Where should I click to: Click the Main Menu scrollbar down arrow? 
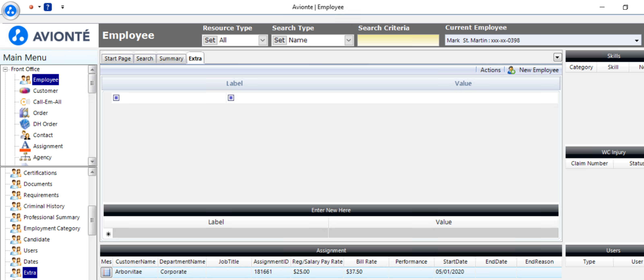(x=92, y=161)
